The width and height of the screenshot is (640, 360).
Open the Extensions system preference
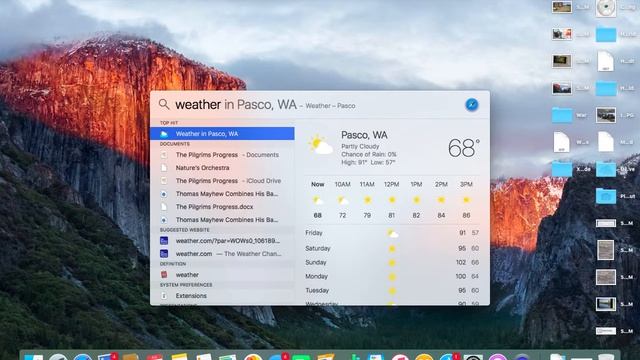(x=222, y=296)
